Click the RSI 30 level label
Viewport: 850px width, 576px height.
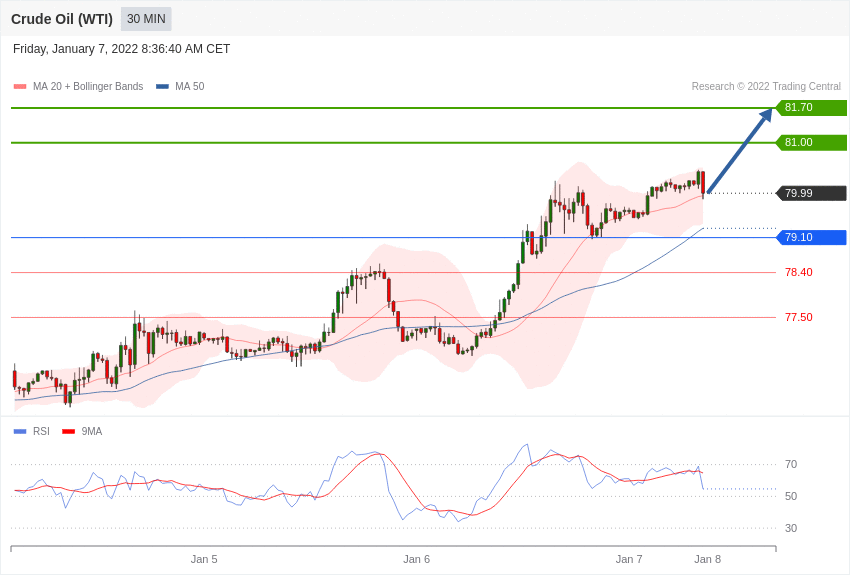tap(791, 528)
